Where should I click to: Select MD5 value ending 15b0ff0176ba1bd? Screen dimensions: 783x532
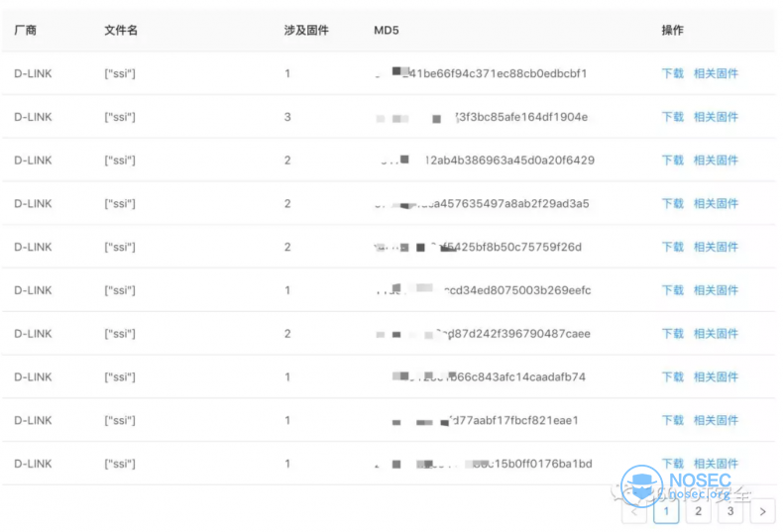pyautogui.click(x=484, y=464)
